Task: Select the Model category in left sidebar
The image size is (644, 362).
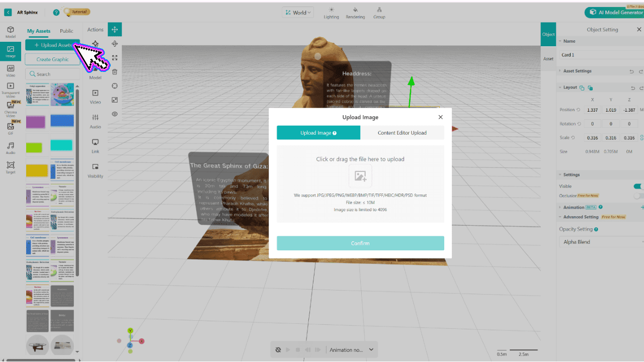Action: pos(10,31)
